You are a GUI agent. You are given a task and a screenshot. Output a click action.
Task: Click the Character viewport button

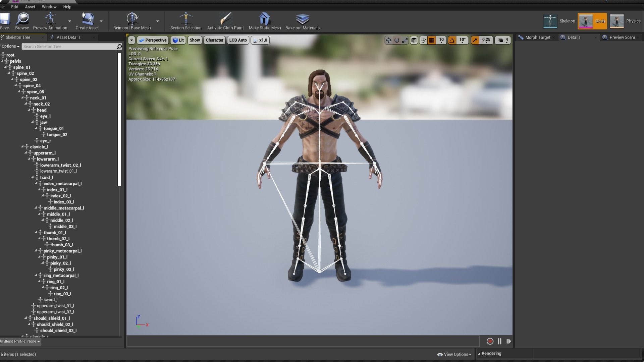[214, 40]
